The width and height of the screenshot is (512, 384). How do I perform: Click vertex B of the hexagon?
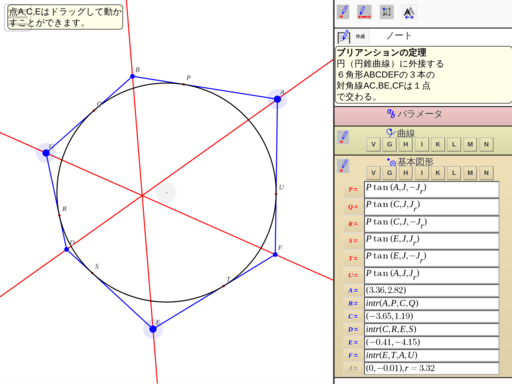(x=133, y=76)
